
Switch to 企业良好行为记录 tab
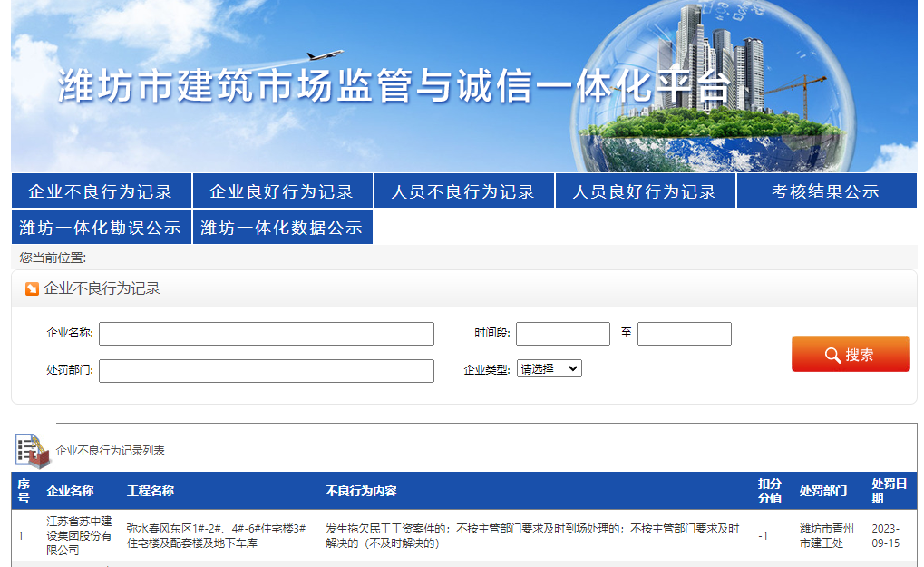[x=282, y=191]
